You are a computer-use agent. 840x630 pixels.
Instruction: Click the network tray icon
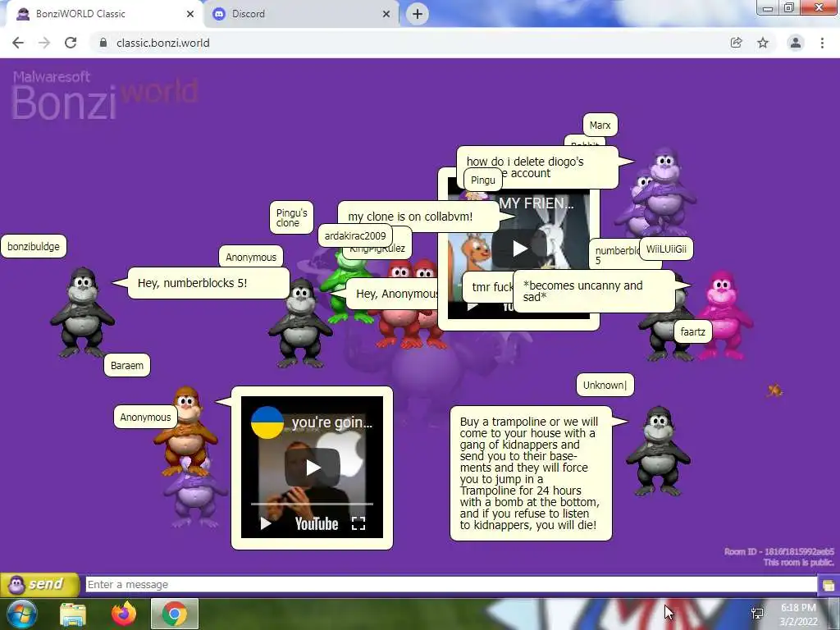click(x=757, y=614)
